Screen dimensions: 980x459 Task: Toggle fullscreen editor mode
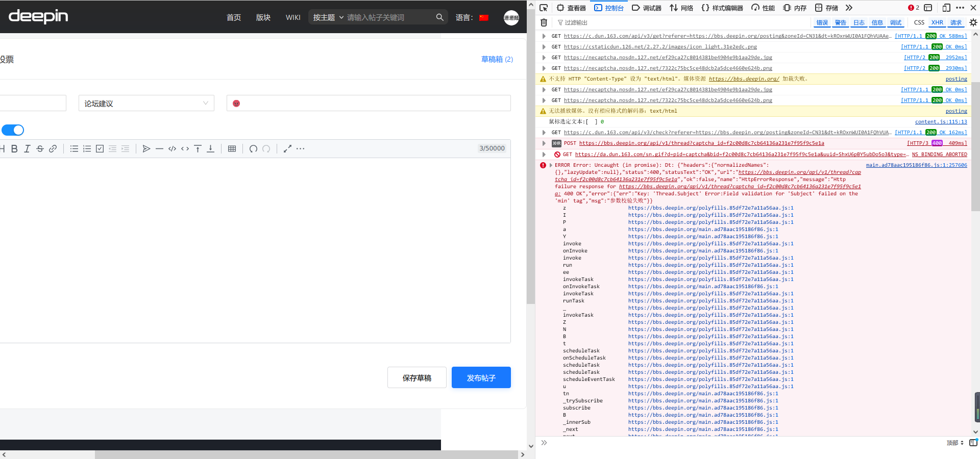click(x=287, y=149)
